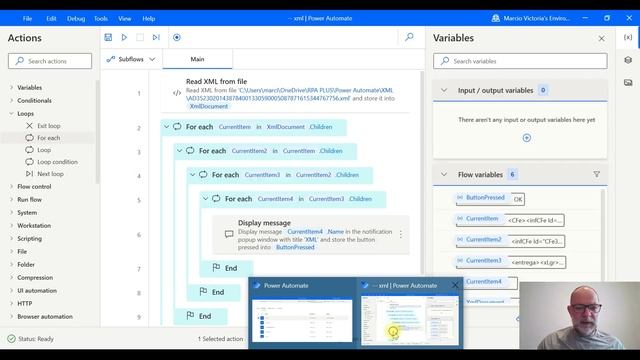The height and width of the screenshot is (360, 640).
Task: Click the Read XML from file action icon
Action: click(x=177, y=93)
